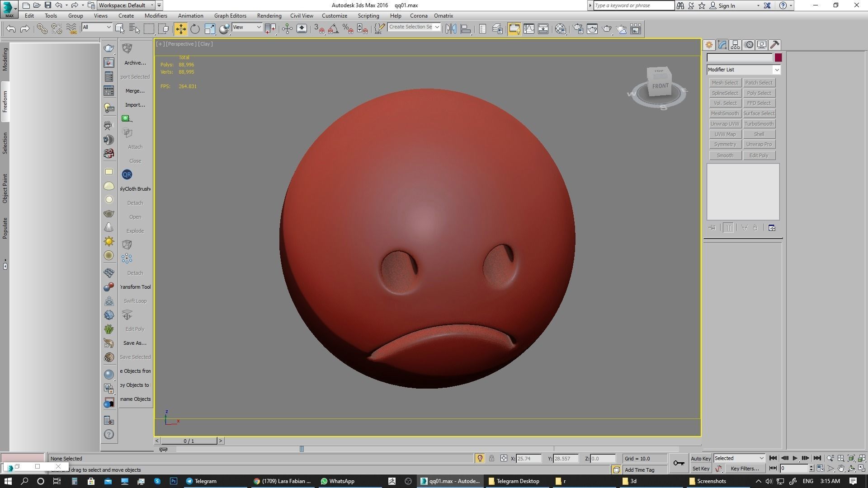
Task: Open the Curve Editor from the toolbar
Action: (528, 29)
